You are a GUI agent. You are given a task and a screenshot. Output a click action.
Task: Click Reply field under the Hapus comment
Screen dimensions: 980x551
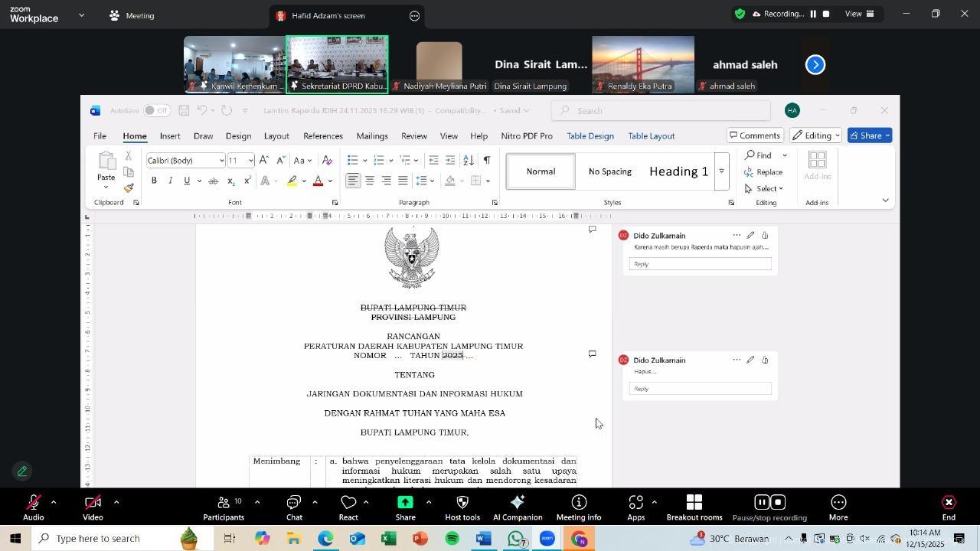(x=700, y=389)
